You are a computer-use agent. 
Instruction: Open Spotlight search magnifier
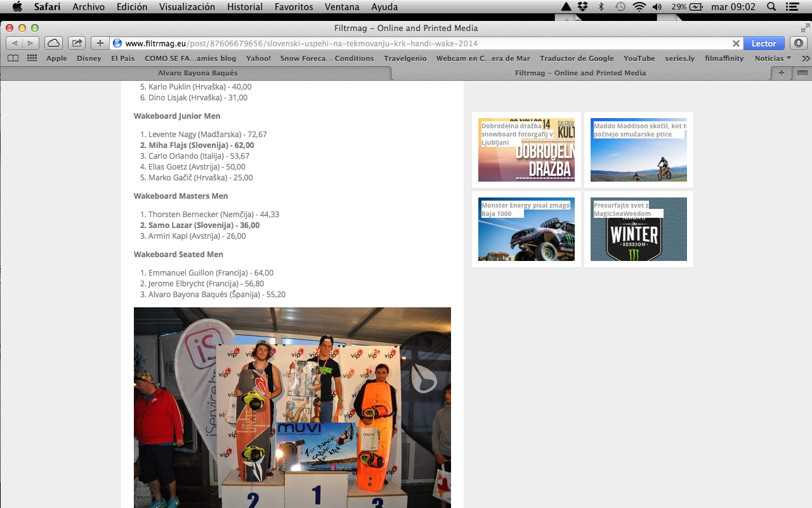[x=771, y=7]
